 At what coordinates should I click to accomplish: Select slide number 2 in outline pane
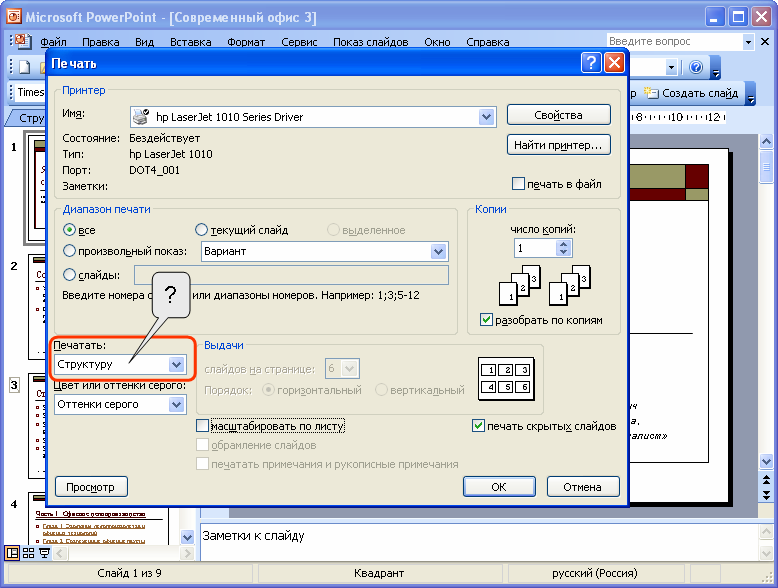coord(14,266)
